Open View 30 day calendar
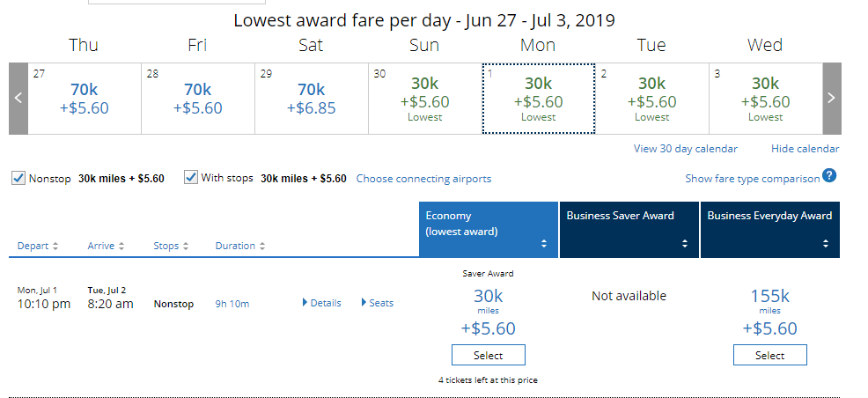This screenshot has height=398, width=868. (x=685, y=149)
